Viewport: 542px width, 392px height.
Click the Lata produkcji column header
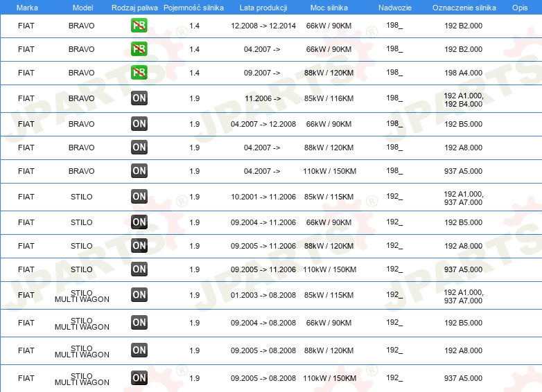click(x=263, y=8)
